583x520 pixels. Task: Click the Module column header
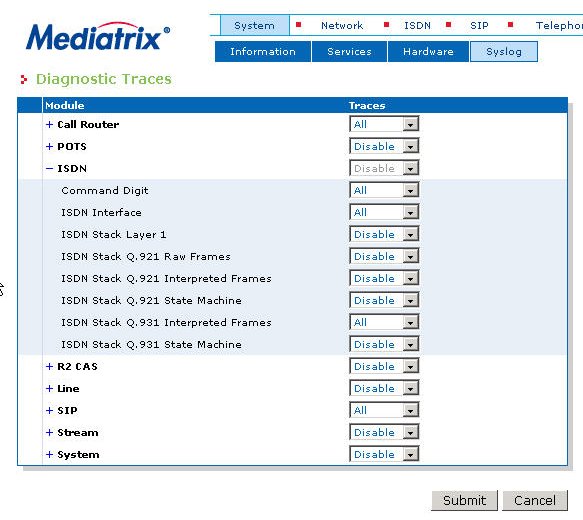(65, 106)
